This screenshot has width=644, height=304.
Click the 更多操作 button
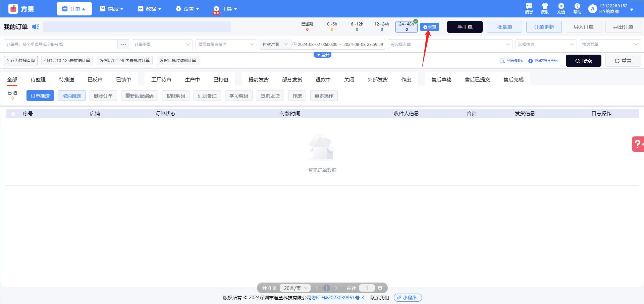tap(324, 96)
